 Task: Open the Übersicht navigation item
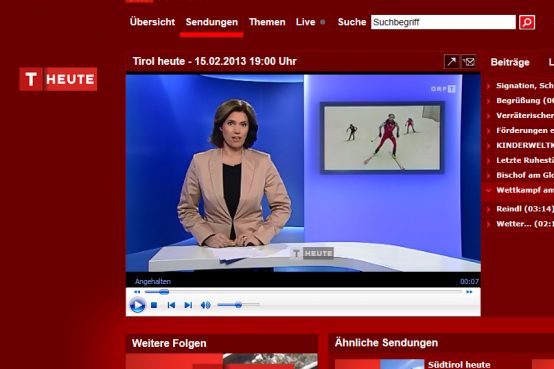click(x=152, y=22)
